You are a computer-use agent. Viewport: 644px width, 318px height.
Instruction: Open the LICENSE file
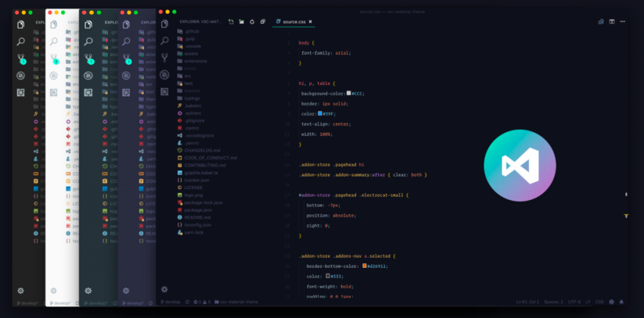pos(190,187)
